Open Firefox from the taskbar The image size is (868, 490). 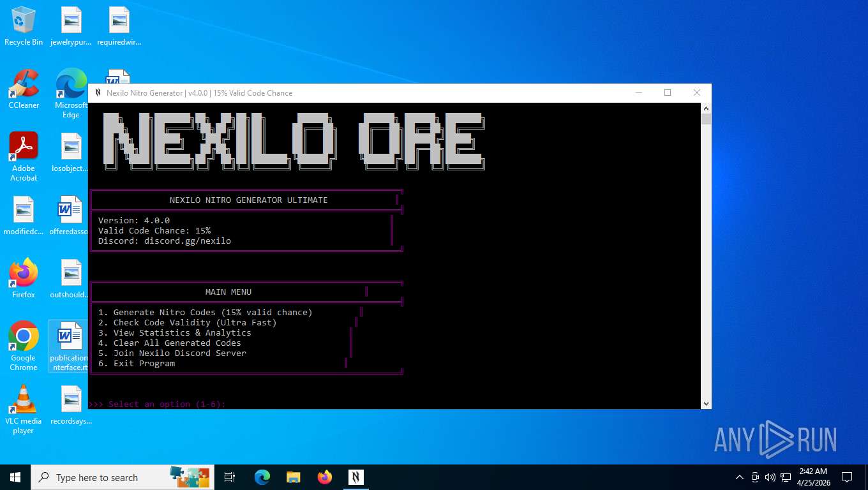(x=325, y=477)
